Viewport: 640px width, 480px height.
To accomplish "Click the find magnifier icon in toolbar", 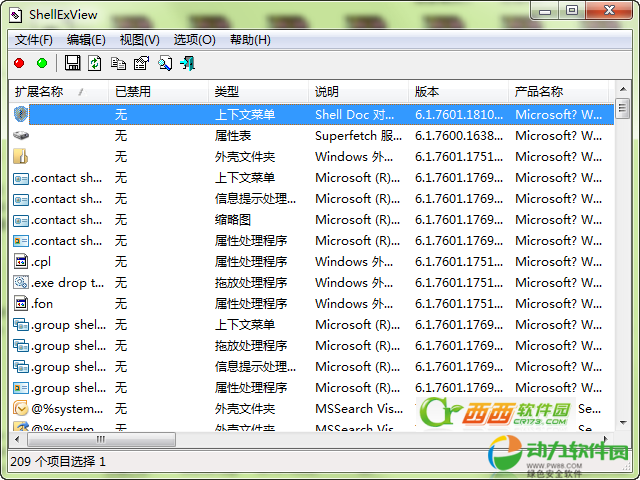I will point(164,64).
